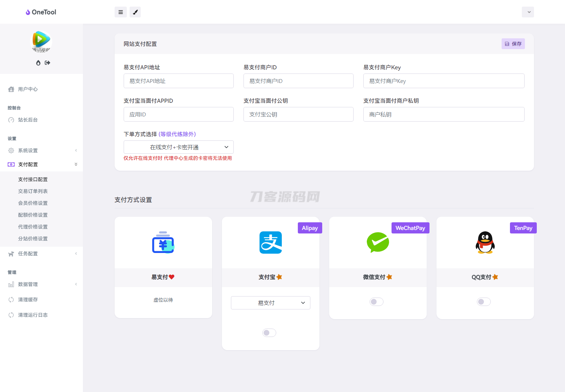This screenshot has height=392, width=565.
Task: Click the 支付宝当面付商户私钥 input field
Action: (443, 114)
